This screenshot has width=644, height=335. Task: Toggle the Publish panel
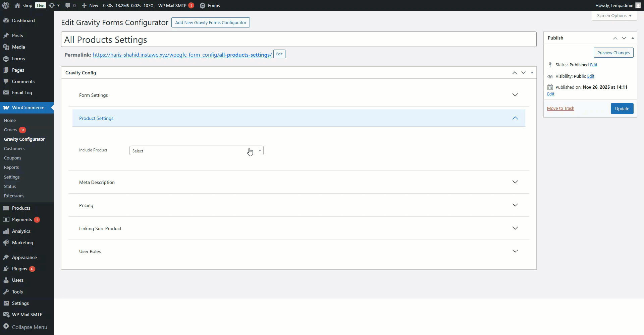tap(633, 38)
